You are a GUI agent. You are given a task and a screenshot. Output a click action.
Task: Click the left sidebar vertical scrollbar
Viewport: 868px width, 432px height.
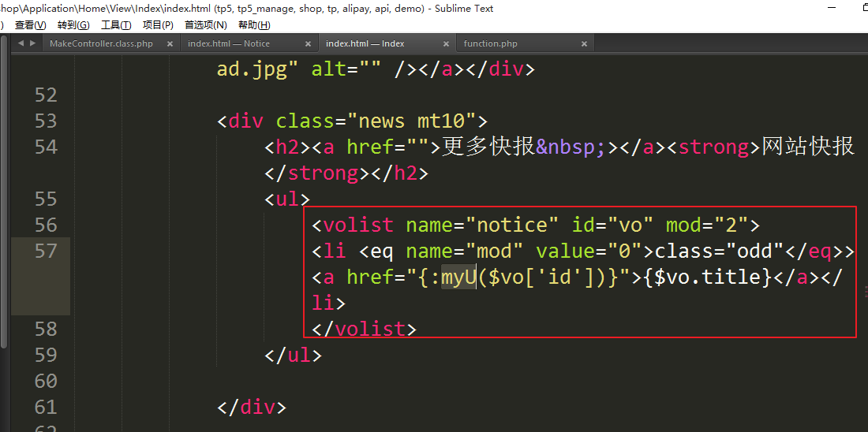coord(4,197)
